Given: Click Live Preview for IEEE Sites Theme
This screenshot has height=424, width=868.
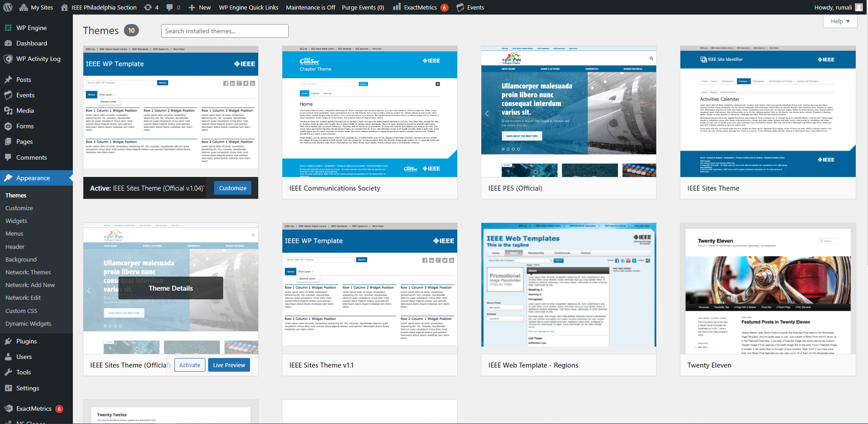Looking at the screenshot, I should (x=229, y=364).
